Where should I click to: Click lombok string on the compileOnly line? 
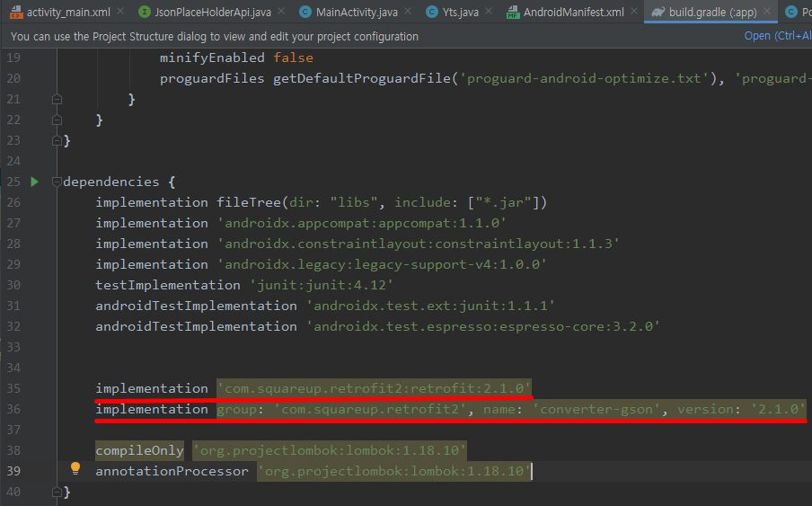pos(330,450)
